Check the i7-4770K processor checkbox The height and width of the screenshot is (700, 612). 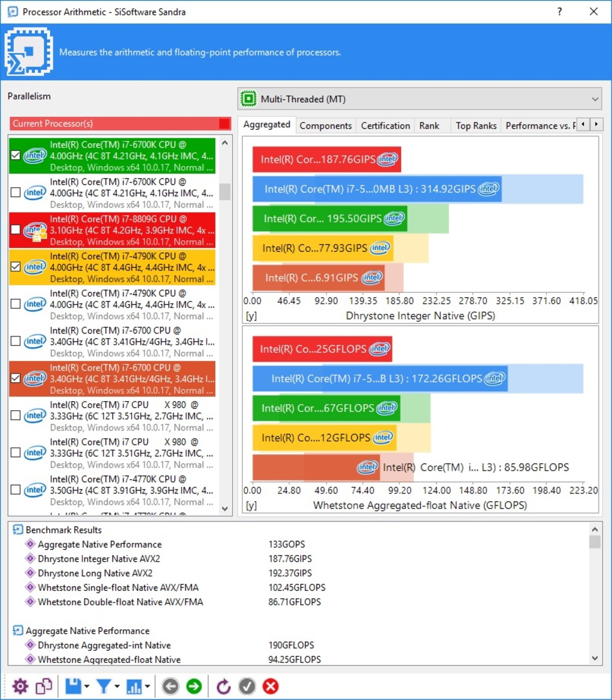(16, 490)
